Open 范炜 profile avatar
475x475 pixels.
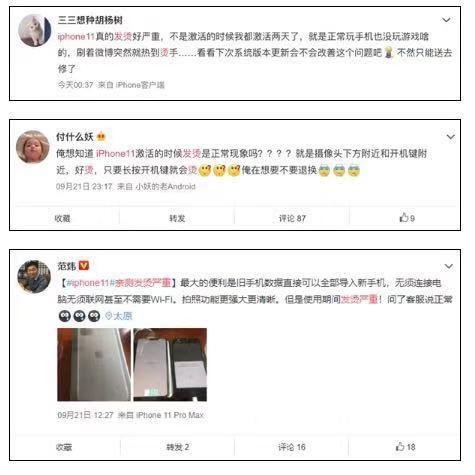pos(34,276)
